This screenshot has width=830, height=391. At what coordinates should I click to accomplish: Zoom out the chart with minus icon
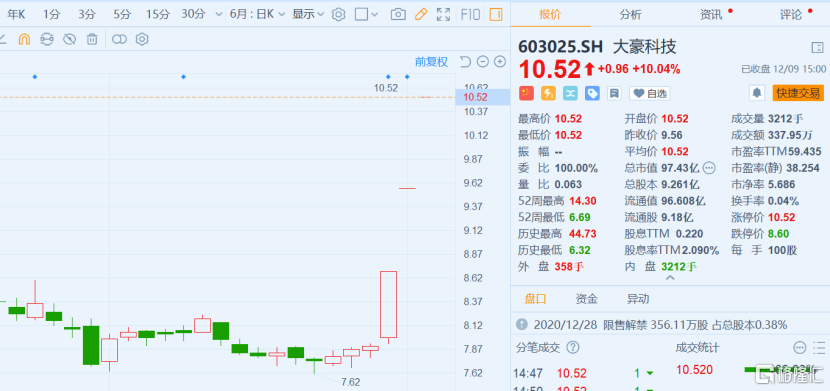tap(482, 62)
